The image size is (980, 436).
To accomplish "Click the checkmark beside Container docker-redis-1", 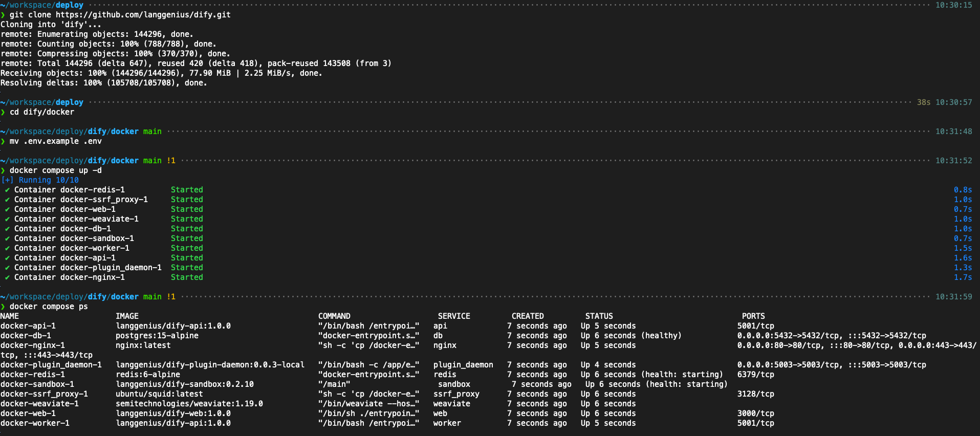I will (7, 190).
